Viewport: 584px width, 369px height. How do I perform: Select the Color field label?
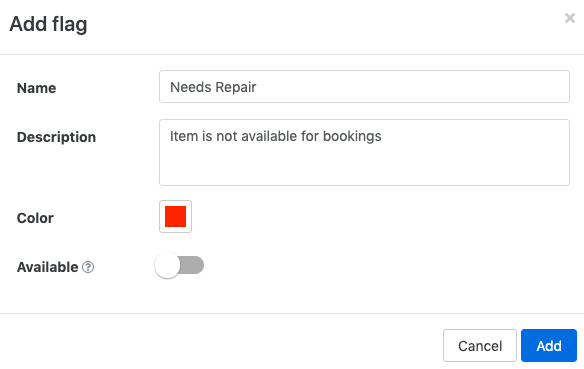(35, 218)
